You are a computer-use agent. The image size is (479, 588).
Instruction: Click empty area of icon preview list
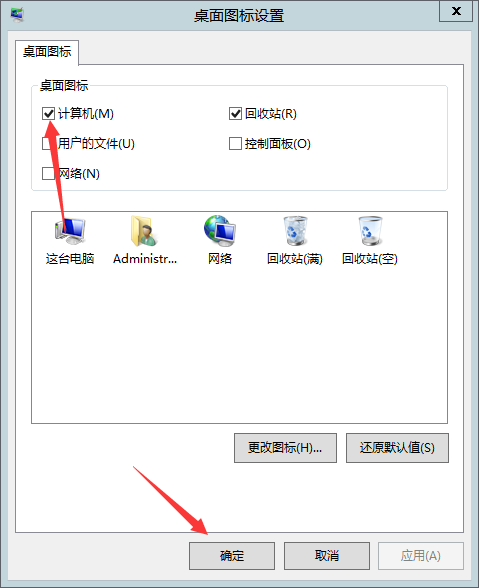(x=239, y=345)
